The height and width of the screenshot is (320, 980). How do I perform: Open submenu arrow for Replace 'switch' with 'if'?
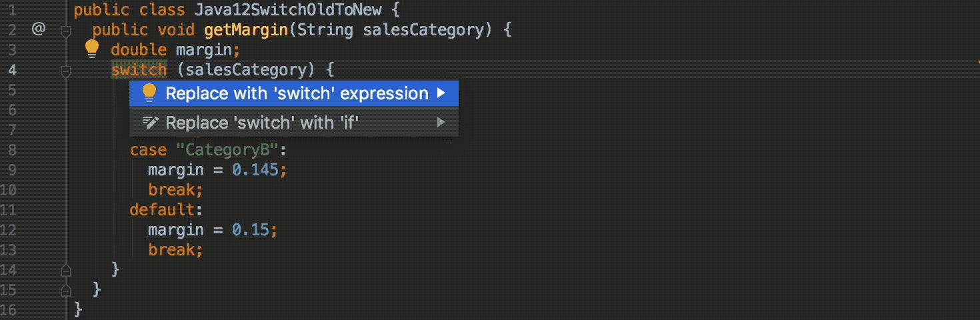click(x=441, y=123)
